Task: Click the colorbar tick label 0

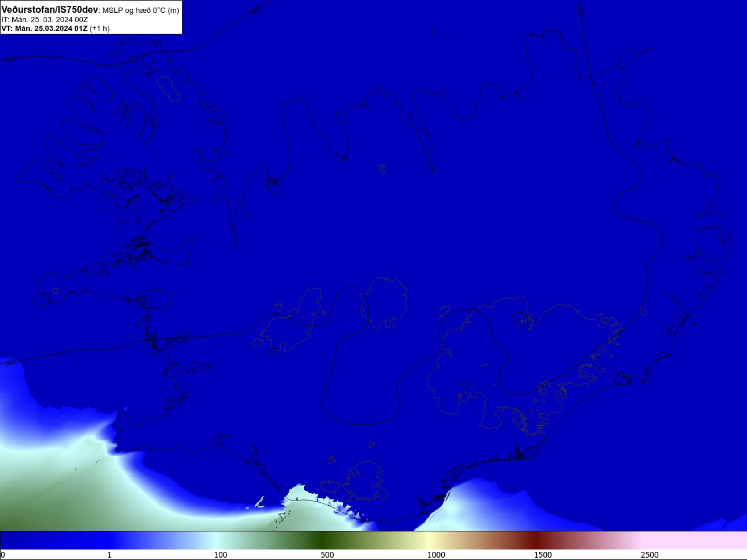Action: coord(2,555)
